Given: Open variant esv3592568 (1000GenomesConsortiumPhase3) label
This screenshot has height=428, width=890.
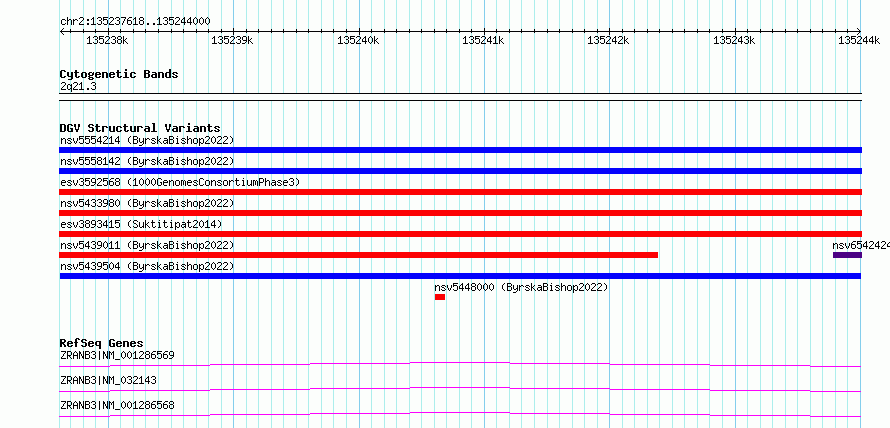Looking at the screenshot, I should point(180,182).
